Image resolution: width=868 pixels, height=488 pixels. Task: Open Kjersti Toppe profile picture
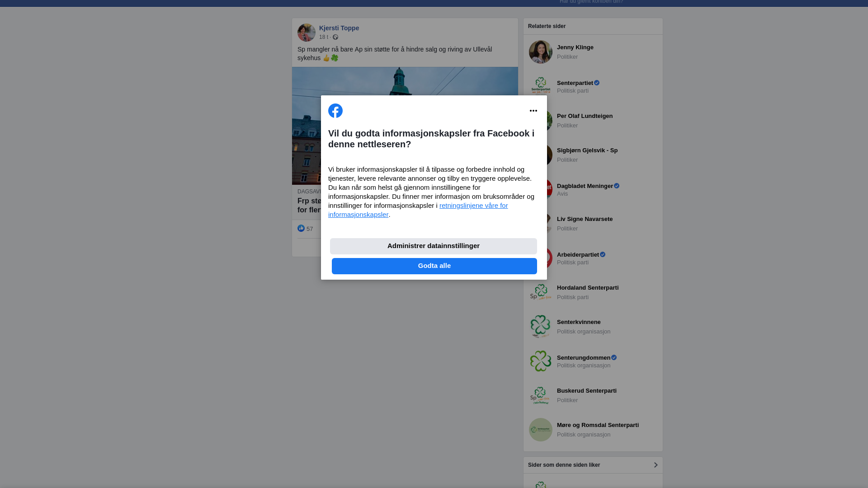point(307,33)
